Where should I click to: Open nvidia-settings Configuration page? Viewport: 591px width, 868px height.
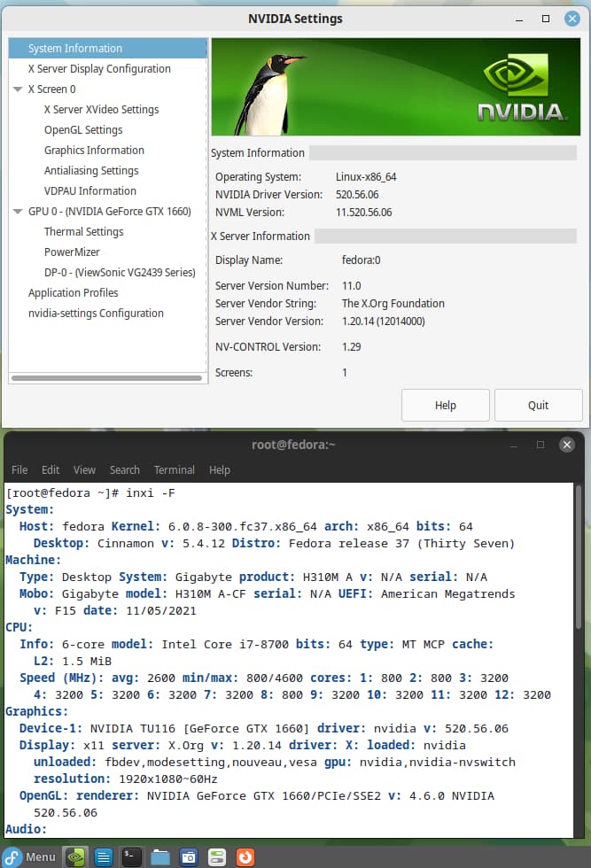tap(96, 314)
